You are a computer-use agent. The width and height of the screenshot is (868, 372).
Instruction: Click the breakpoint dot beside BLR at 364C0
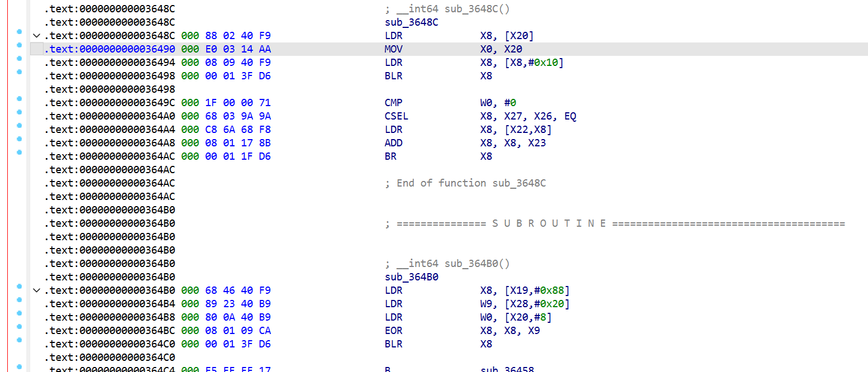(x=20, y=340)
